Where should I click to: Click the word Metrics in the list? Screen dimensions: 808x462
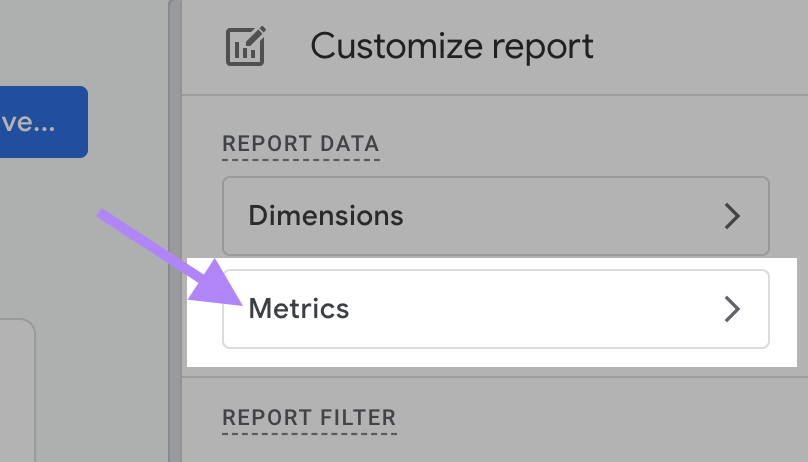299,309
